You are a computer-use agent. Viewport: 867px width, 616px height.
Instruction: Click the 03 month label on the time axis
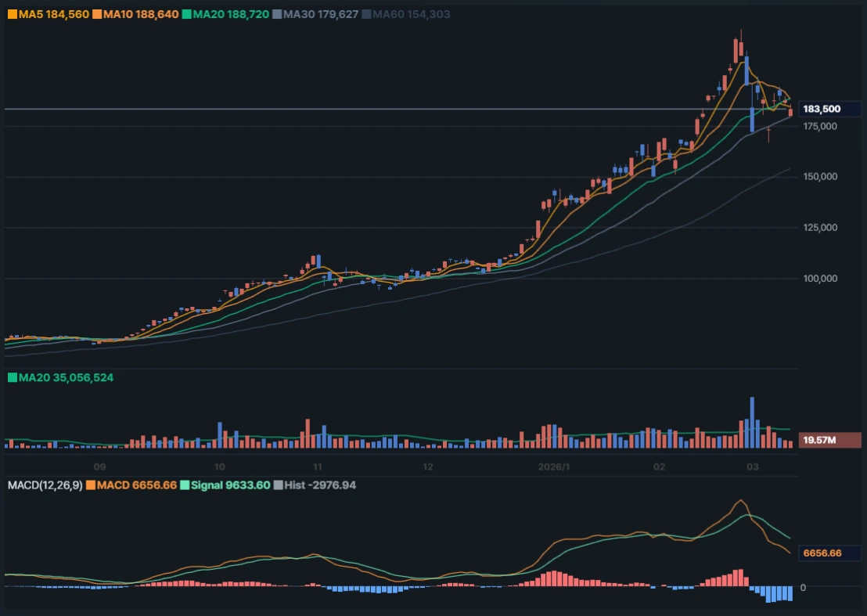coord(753,467)
